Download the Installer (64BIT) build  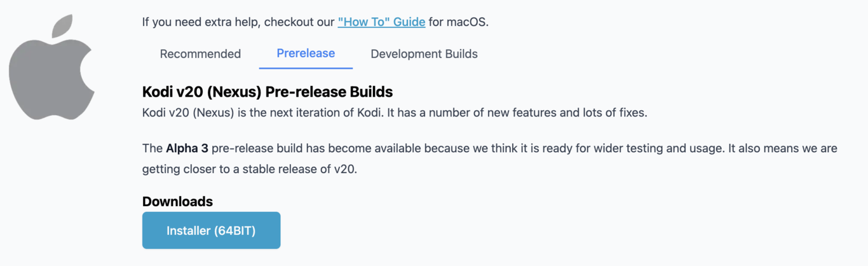tap(211, 230)
